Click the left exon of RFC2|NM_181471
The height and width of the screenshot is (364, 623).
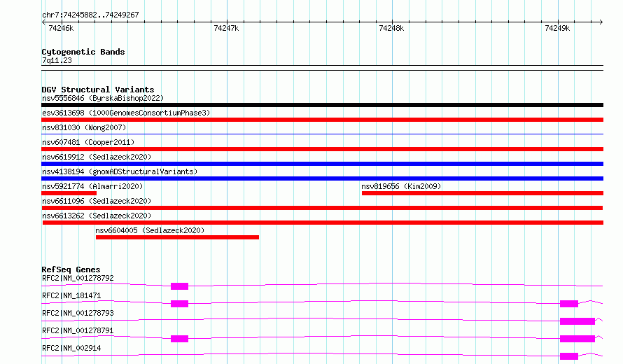pos(180,304)
